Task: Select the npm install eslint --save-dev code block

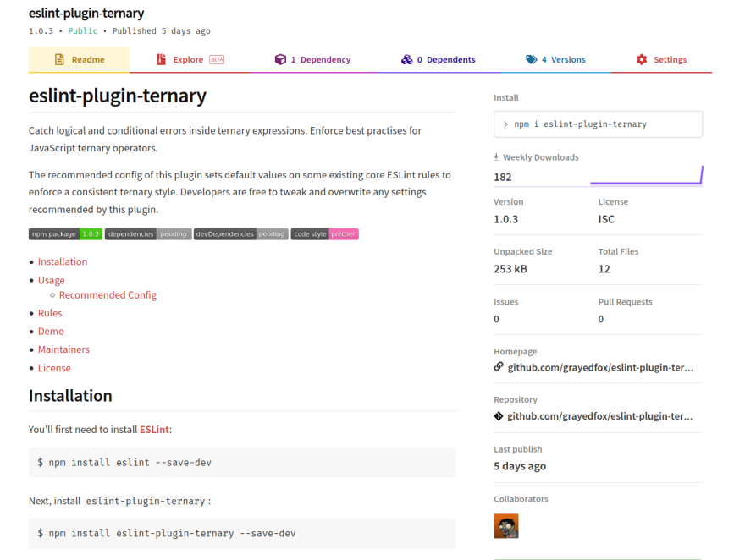Action: pos(242,463)
